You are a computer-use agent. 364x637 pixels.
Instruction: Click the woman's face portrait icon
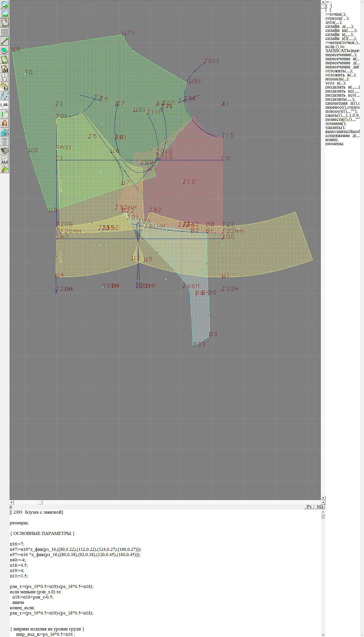click(5, 123)
